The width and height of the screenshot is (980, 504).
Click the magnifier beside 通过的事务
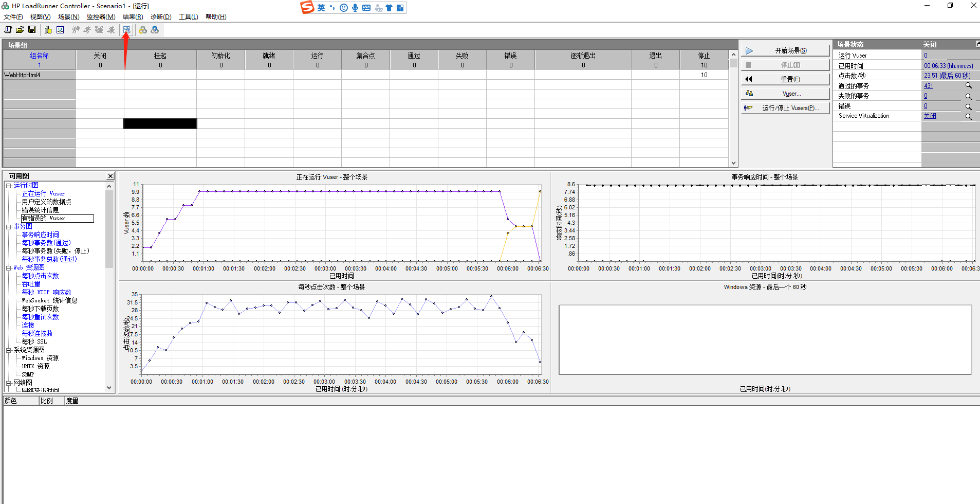(x=969, y=85)
